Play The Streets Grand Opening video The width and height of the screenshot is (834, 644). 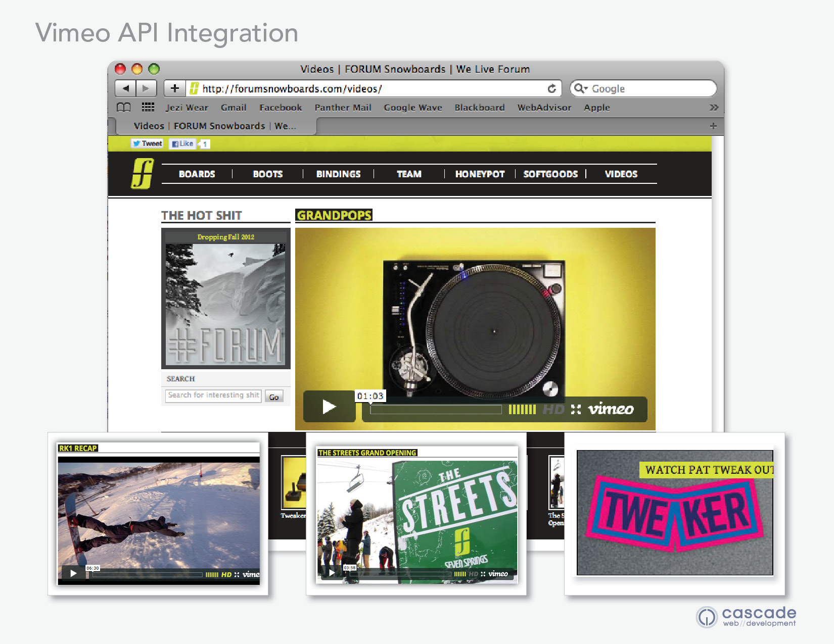click(332, 573)
